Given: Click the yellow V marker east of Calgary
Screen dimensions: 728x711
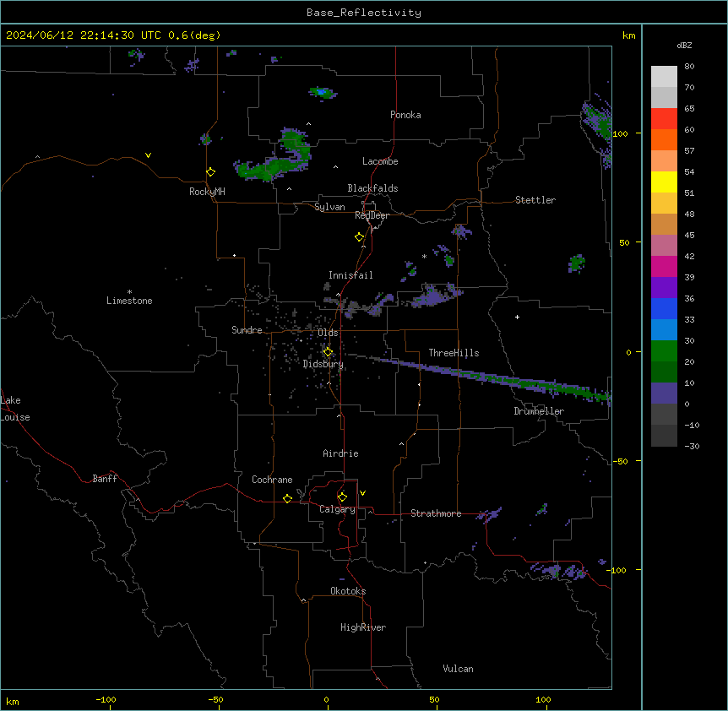Looking at the screenshot, I should click(x=362, y=493).
